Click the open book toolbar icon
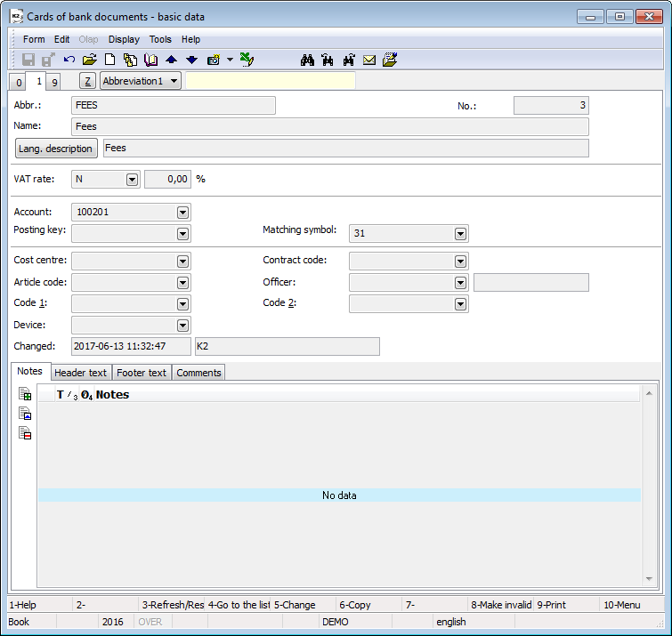The width and height of the screenshot is (672, 636). (150, 60)
